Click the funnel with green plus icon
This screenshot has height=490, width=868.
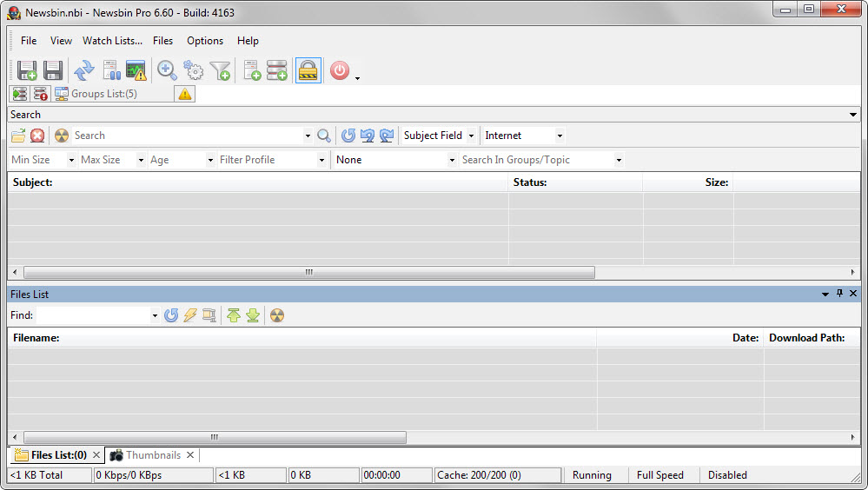tap(221, 71)
